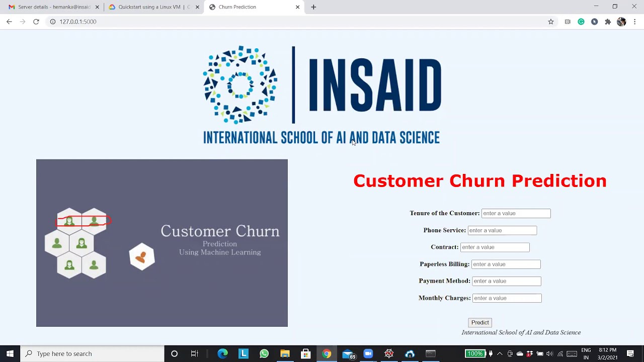Open WhatsApp from the taskbar
This screenshot has width=644, height=362.
coord(264,353)
